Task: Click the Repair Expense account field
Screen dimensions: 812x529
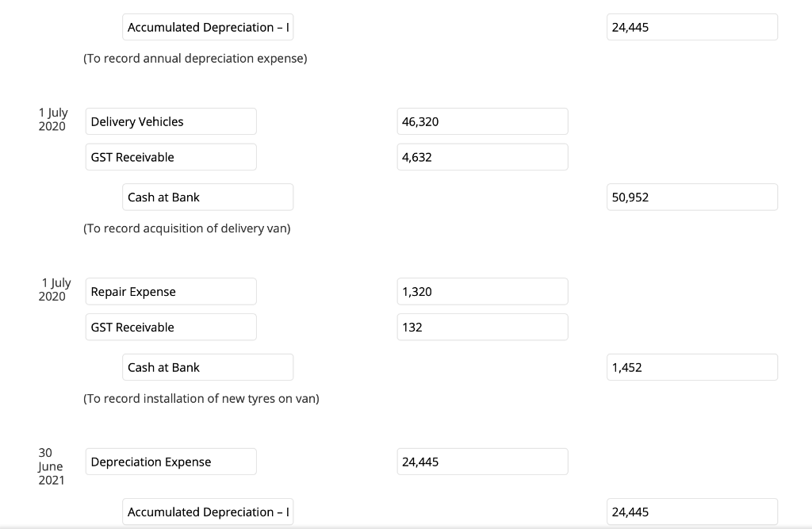Action: [x=170, y=291]
